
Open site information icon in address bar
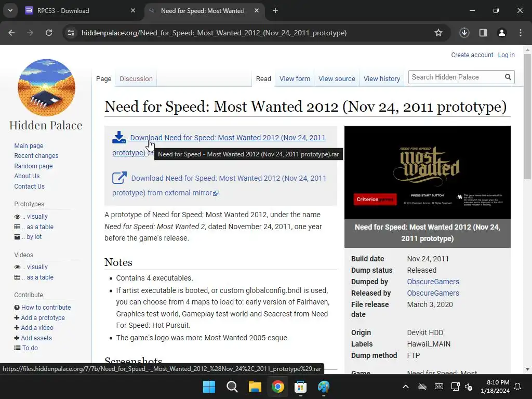tap(71, 33)
